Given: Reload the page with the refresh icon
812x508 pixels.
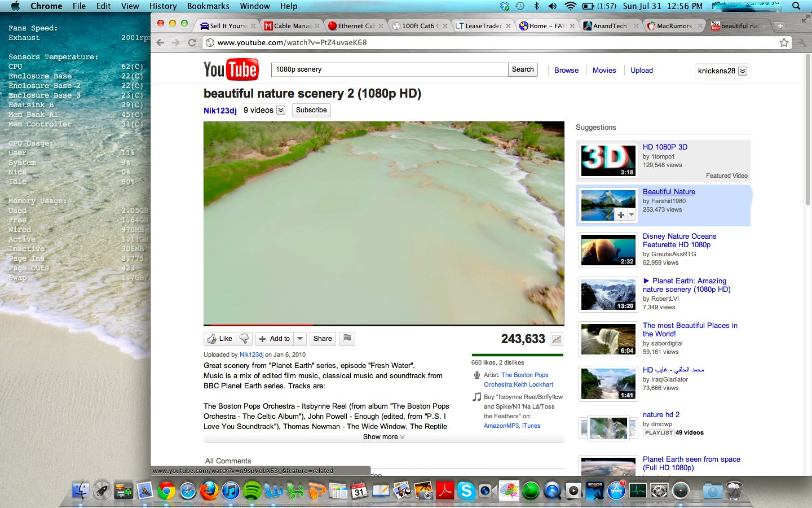Looking at the screenshot, I should tap(192, 43).
